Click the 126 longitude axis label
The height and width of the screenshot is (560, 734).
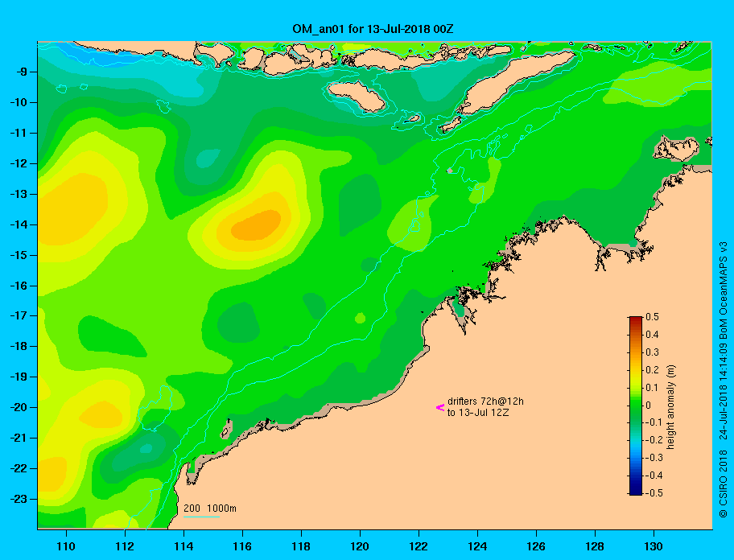[x=536, y=546]
